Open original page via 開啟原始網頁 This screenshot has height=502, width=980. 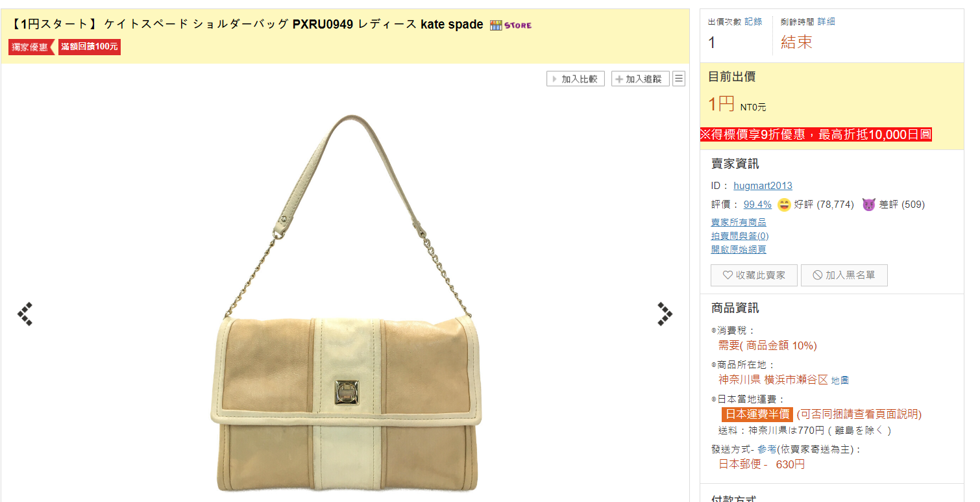pos(739,249)
